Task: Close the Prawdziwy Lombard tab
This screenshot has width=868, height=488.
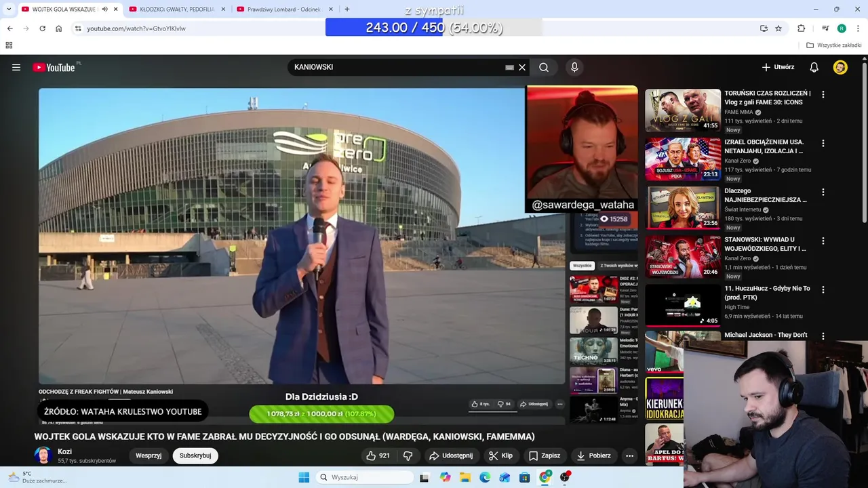Action: click(x=331, y=9)
